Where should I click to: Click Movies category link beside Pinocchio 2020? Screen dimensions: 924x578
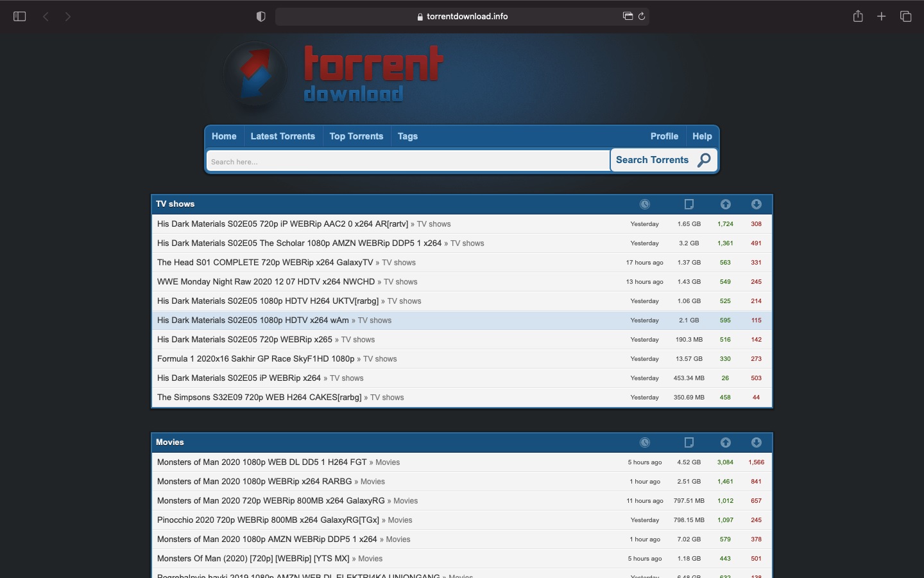point(400,520)
